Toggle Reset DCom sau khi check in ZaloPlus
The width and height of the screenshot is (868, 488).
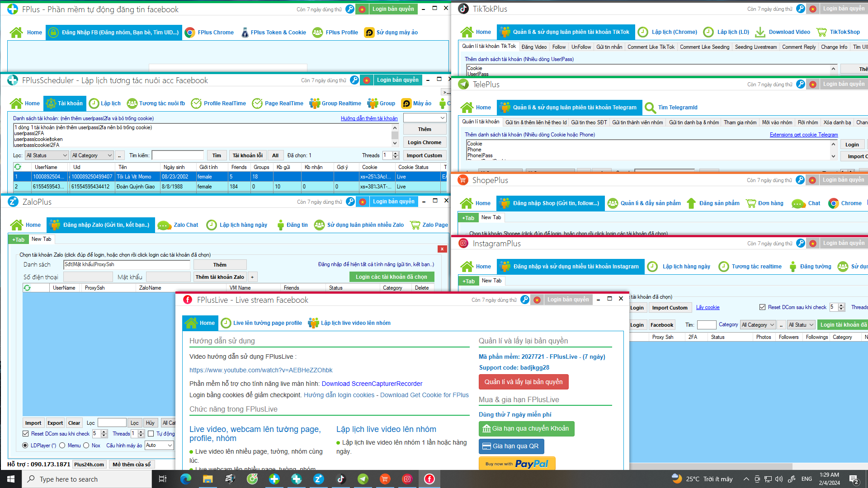(x=26, y=434)
